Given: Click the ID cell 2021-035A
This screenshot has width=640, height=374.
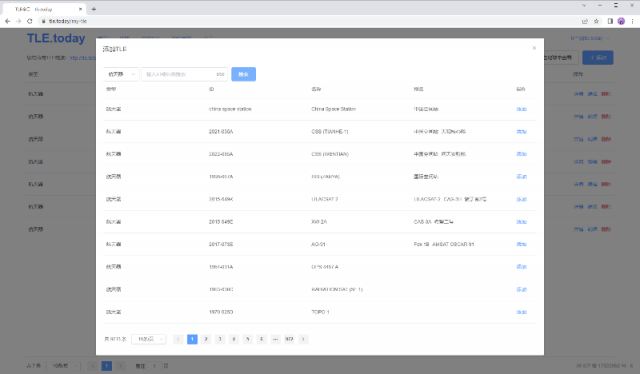Looking at the screenshot, I should tap(221, 131).
